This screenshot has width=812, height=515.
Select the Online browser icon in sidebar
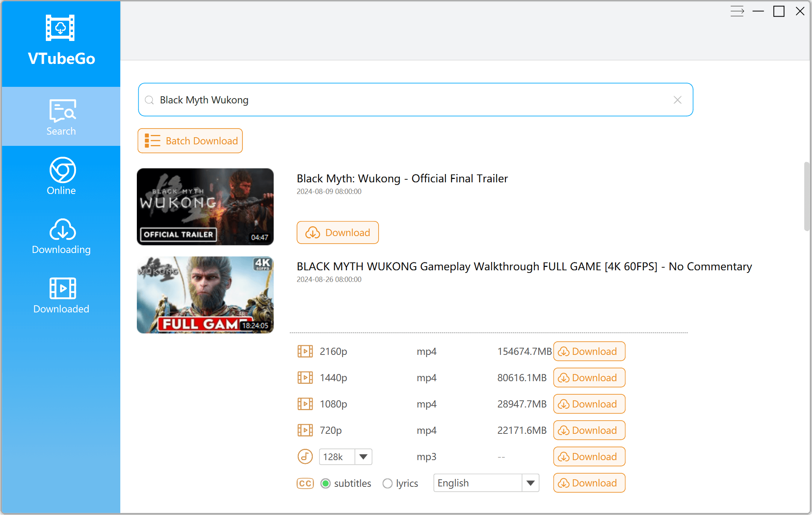[x=61, y=171]
